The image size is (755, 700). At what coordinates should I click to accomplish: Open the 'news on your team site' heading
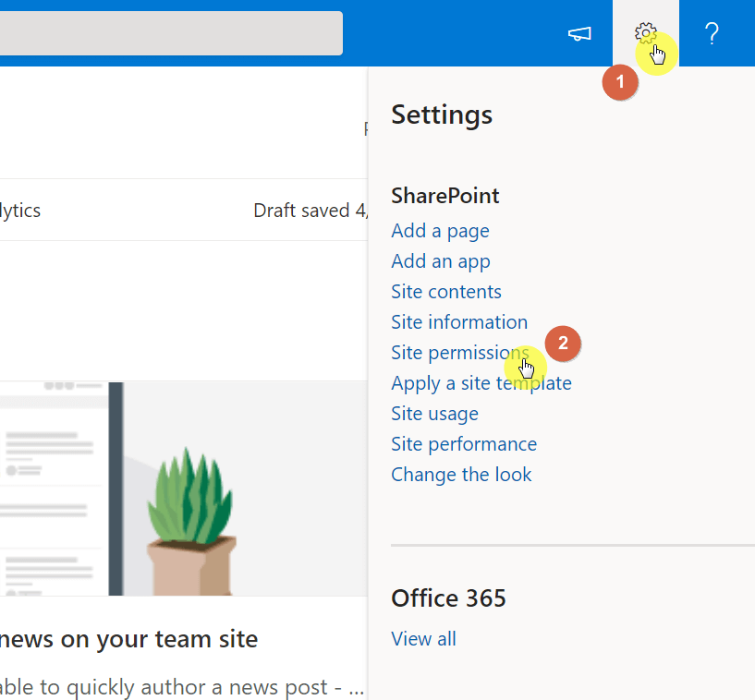click(128, 639)
